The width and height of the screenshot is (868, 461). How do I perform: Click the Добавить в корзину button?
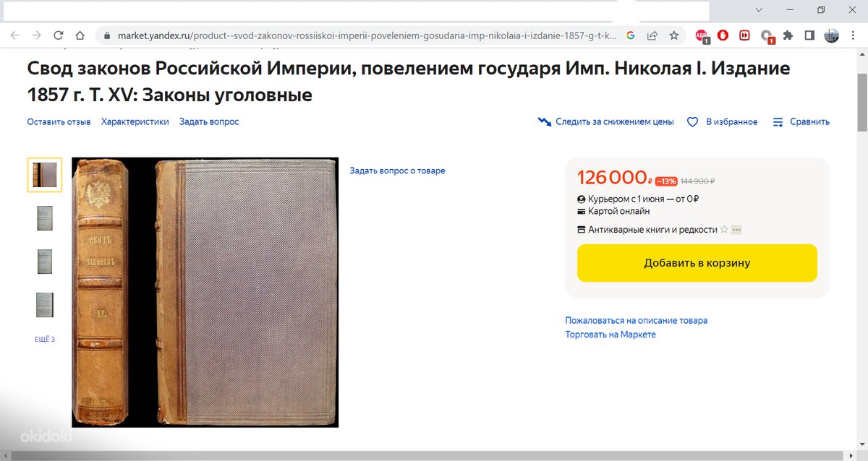pos(697,263)
